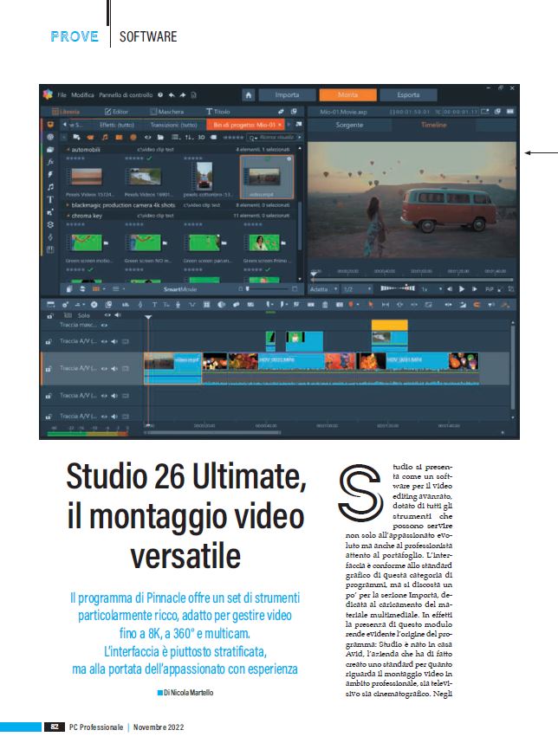Viewport: 558px width, 756px height.
Task: Click the Monta button
Action: point(347,95)
